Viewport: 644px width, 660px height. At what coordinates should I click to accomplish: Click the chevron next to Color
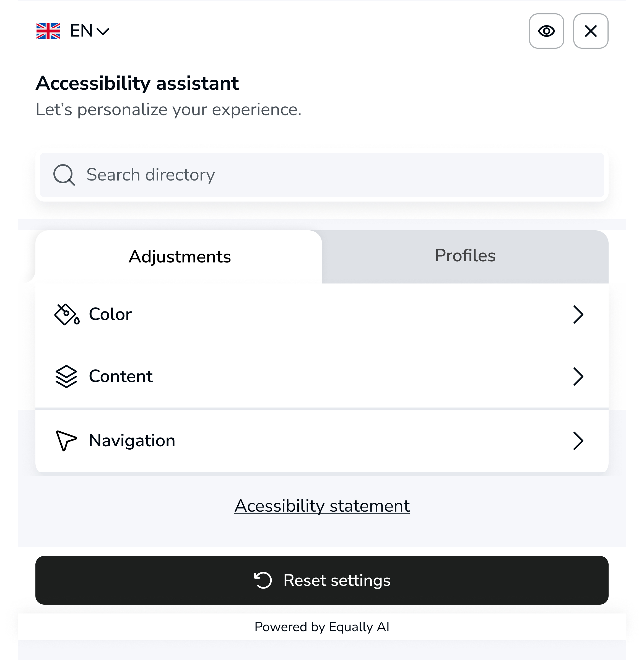point(579,314)
